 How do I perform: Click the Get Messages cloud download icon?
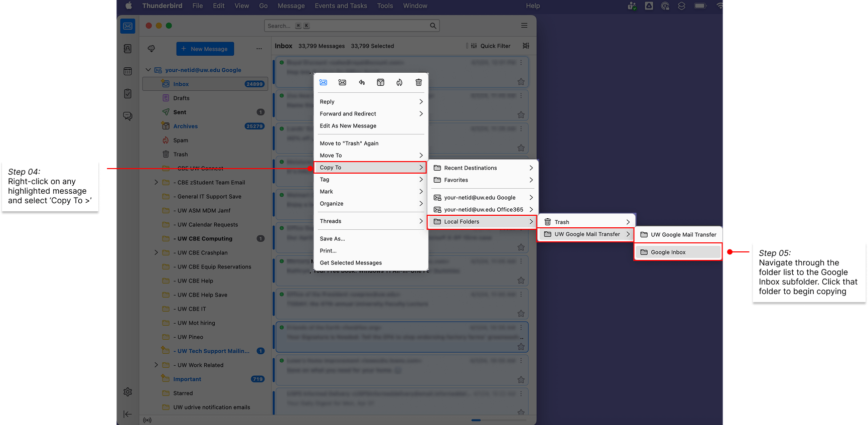[151, 49]
